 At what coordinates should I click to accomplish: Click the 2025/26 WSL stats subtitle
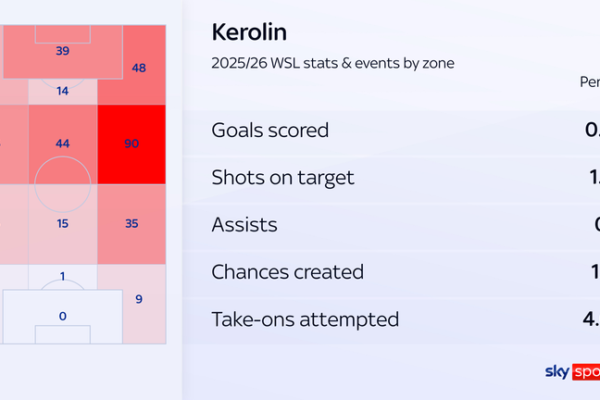pos(333,63)
